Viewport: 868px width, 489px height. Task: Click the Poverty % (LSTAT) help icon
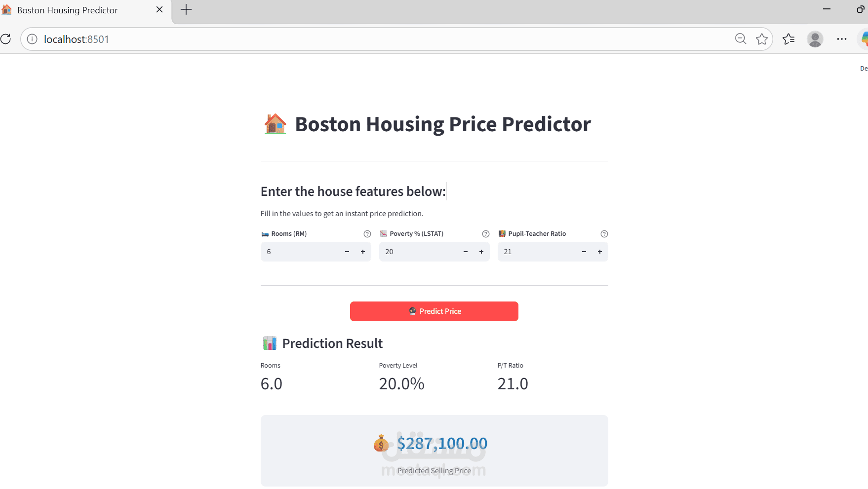point(485,233)
